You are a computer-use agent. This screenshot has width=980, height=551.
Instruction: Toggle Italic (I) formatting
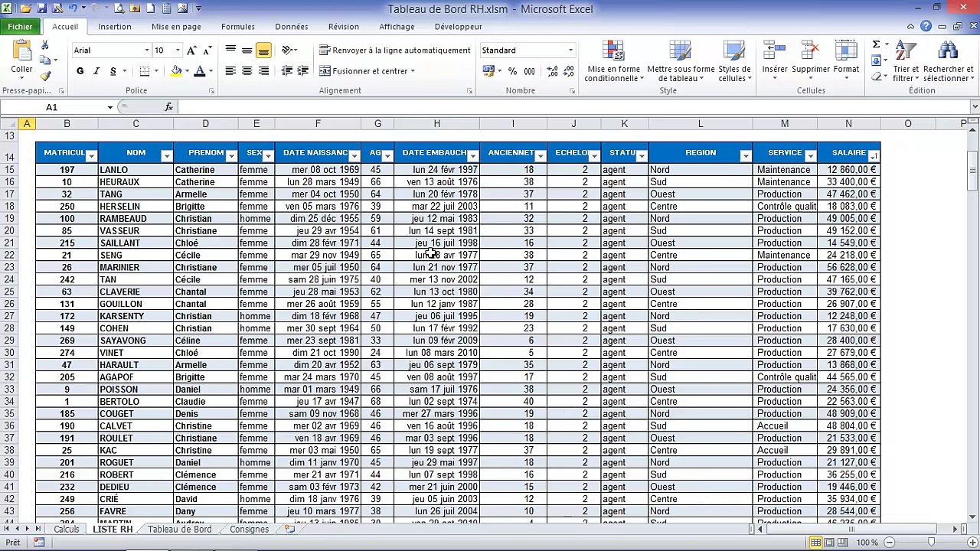(96, 71)
